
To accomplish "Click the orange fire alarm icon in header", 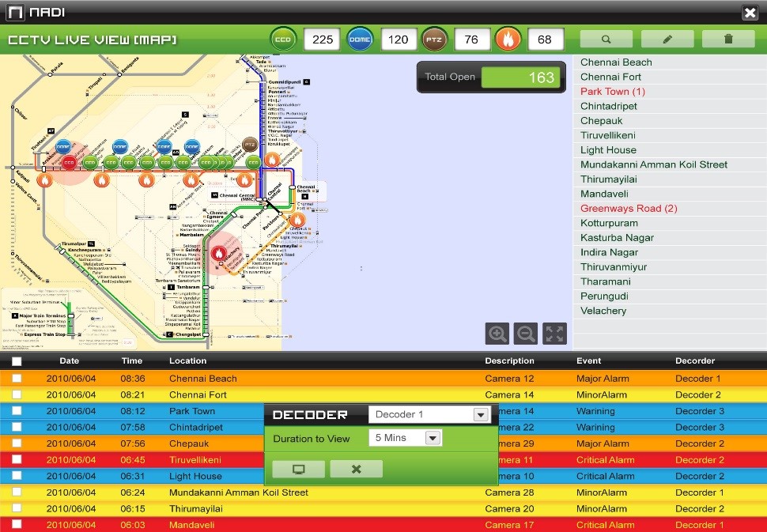I will pos(508,40).
